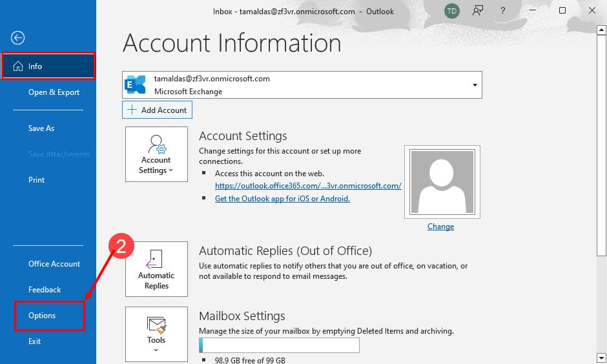Viewport: 607px width, 364px height.
Task: Click the Add Account button
Action: click(x=157, y=110)
